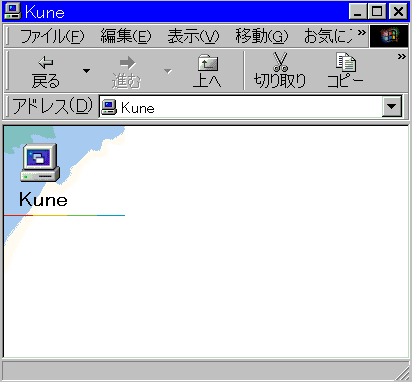Click the computer icon in title bar

click(x=12, y=11)
